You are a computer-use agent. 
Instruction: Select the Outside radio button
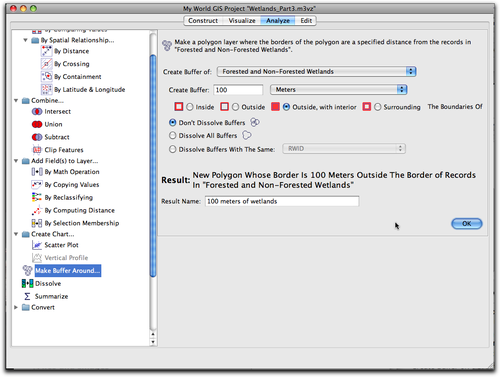click(235, 107)
